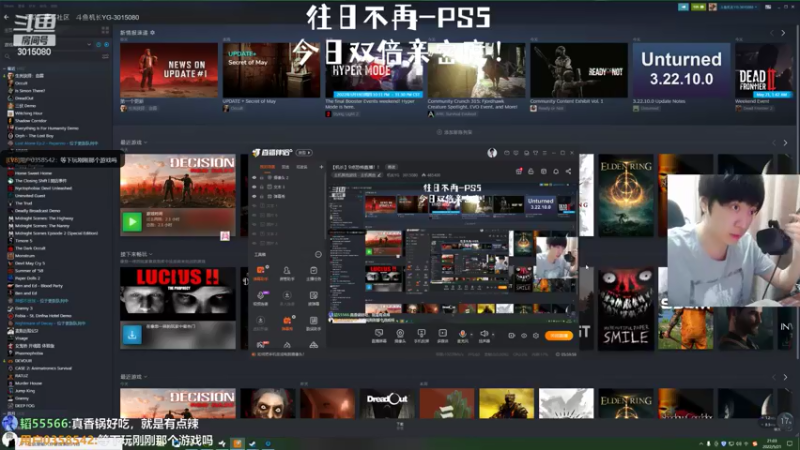Open the upper 最近游戏 shelf dropdown

(x=145, y=142)
